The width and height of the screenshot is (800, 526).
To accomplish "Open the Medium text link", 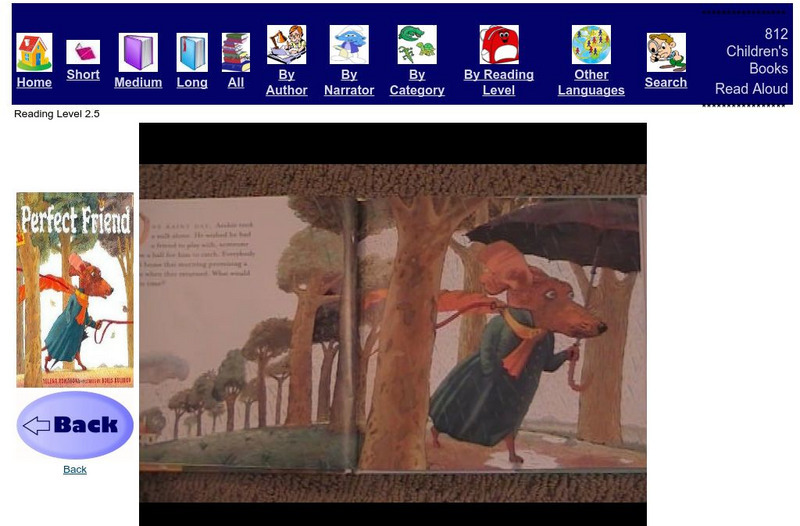I will pos(138,83).
